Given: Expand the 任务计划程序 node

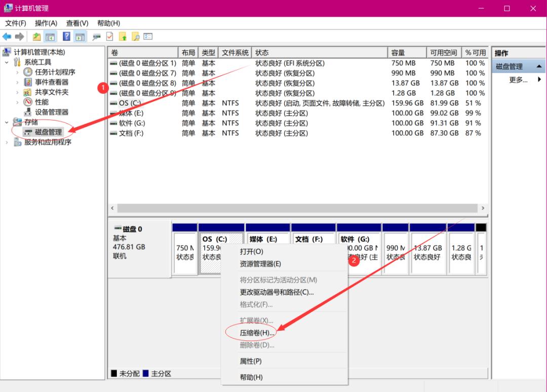Looking at the screenshot, I should pyautogui.click(x=18, y=72).
